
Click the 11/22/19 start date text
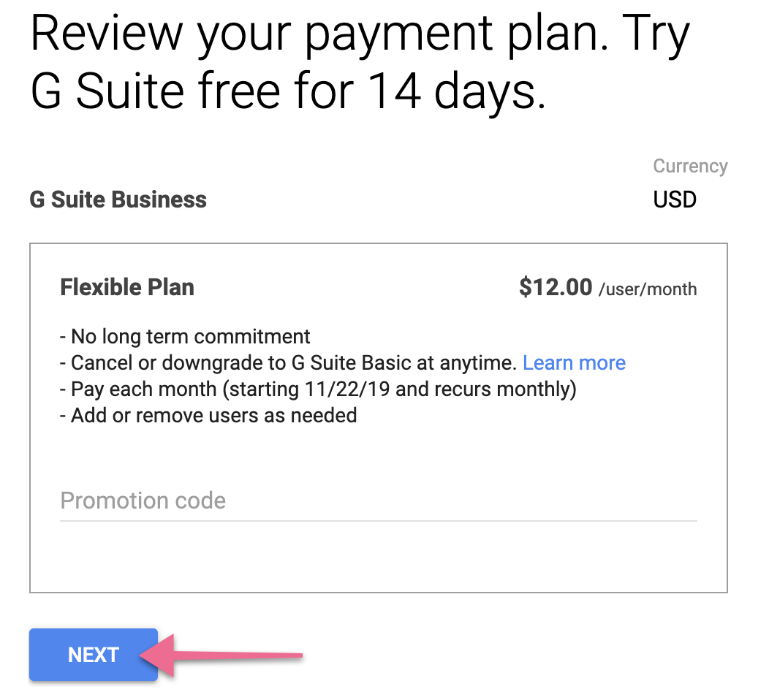pyautogui.click(x=347, y=389)
